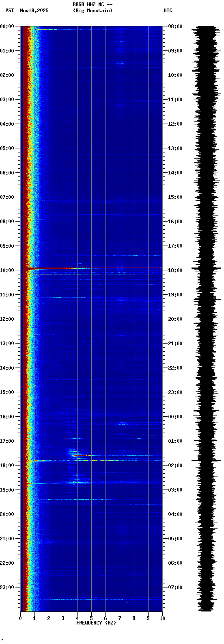Screen dimensions: 224x644
Task: Click the 'PST' timezone label
Action: click(x=9, y=11)
